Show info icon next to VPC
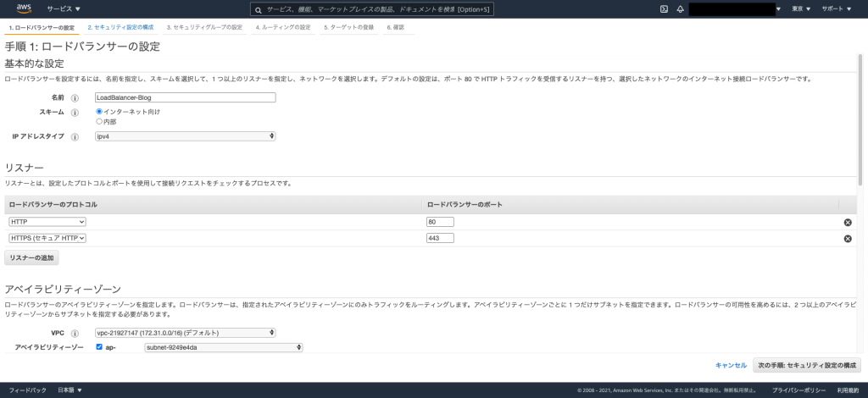Viewport: 868px width, 398px height. 75,334
